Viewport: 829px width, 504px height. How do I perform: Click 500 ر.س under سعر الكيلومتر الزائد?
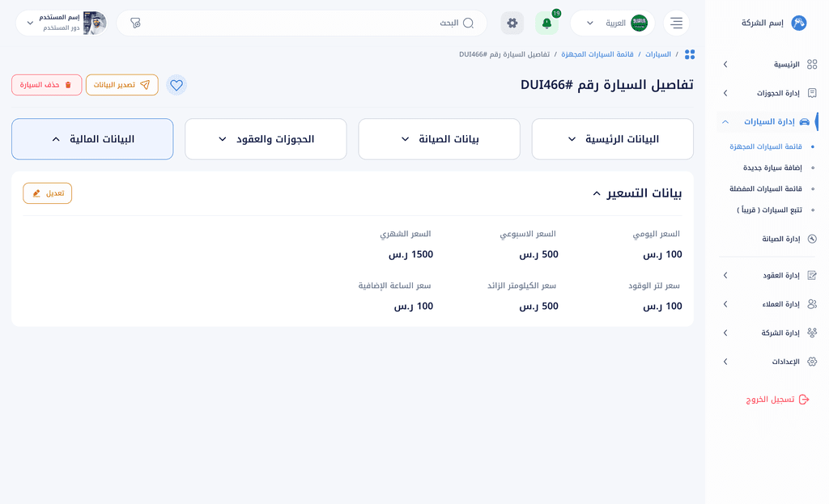tap(538, 307)
